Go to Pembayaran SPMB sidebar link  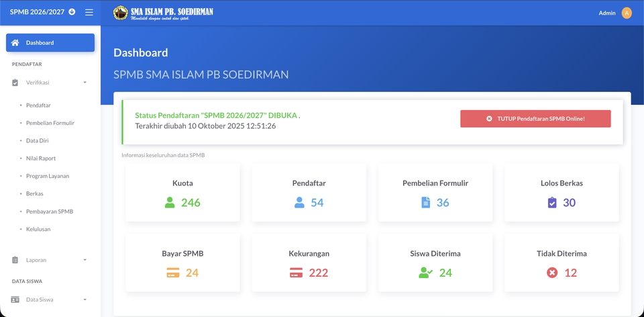(x=49, y=212)
